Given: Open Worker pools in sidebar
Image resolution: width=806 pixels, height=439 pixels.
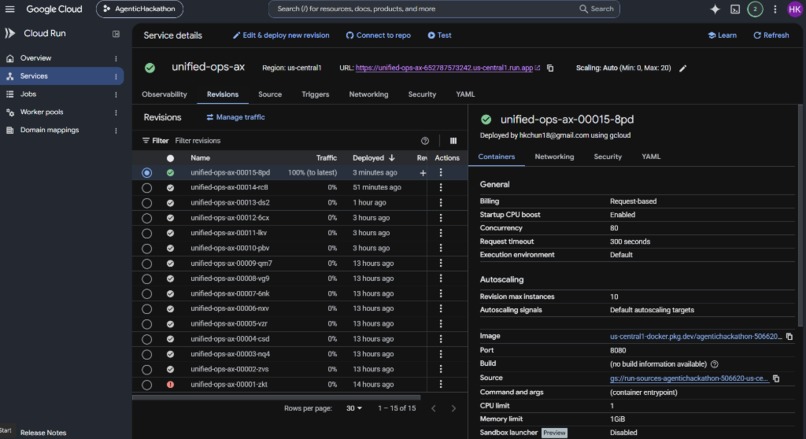Looking at the screenshot, I should tap(42, 112).
